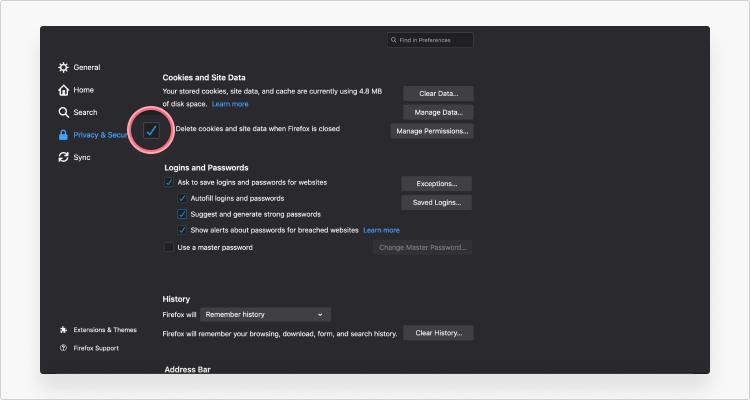Toggle Delete cookies when Firefox is closed checkbox
Viewport: 750px width, 400px height.
(x=152, y=130)
